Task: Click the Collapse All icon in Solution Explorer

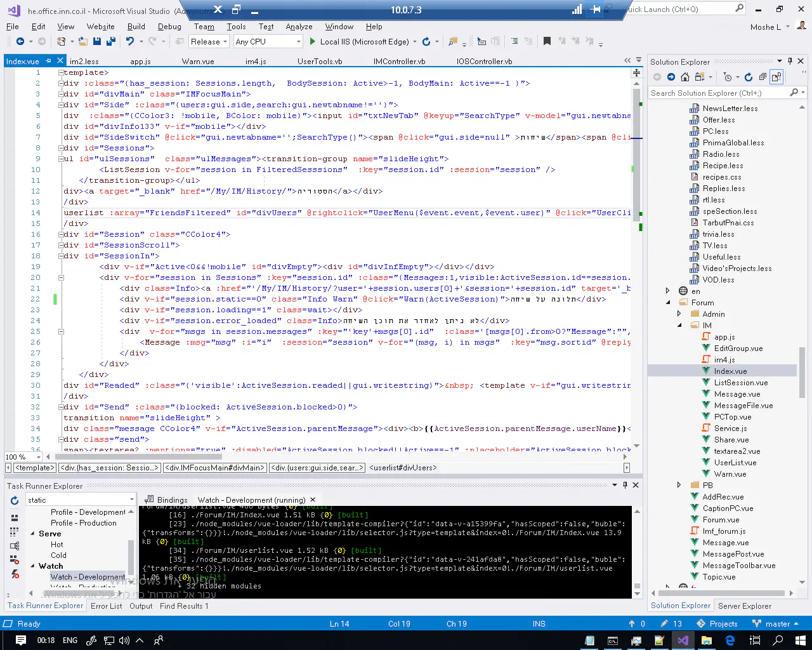Action: 763,77
